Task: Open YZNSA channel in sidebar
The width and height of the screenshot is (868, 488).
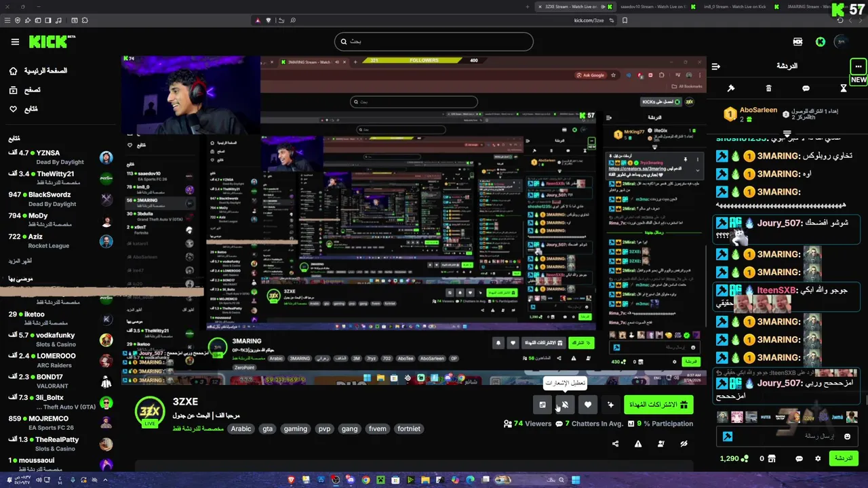Action: pyautogui.click(x=60, y=157)
